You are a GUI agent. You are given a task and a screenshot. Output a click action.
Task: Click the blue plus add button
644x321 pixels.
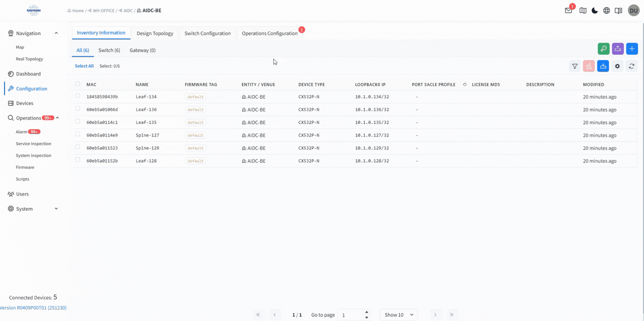click(632, 49)
